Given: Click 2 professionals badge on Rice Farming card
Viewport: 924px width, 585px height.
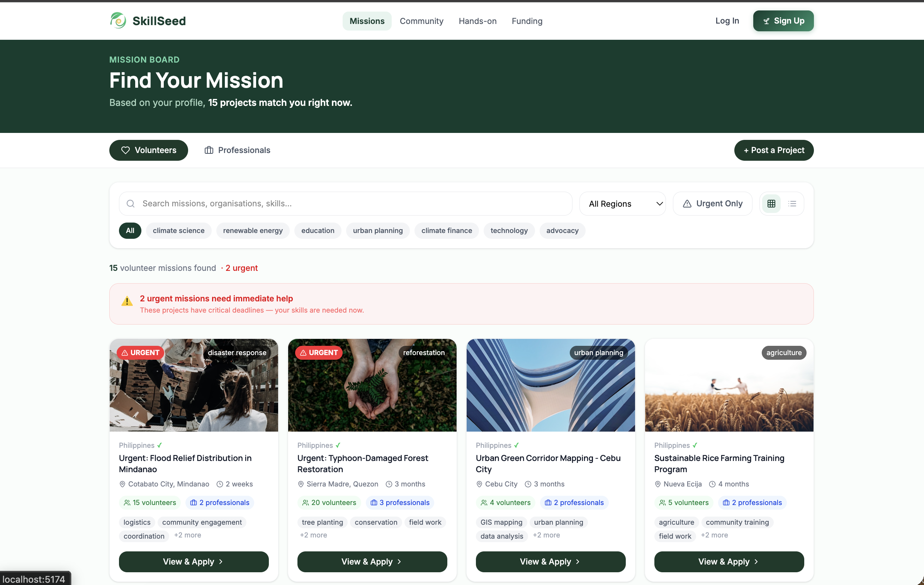Looking at the screenshot, I should click(752, 503).
